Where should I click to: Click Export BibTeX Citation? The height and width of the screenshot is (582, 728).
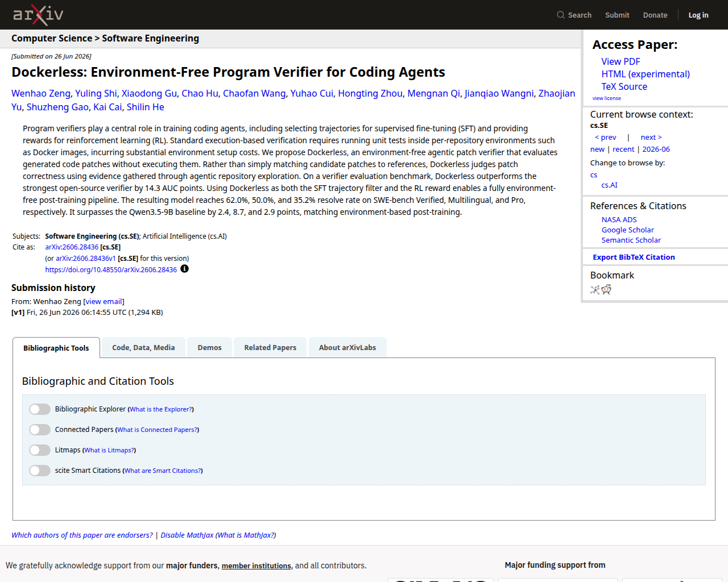click(634, 257)
